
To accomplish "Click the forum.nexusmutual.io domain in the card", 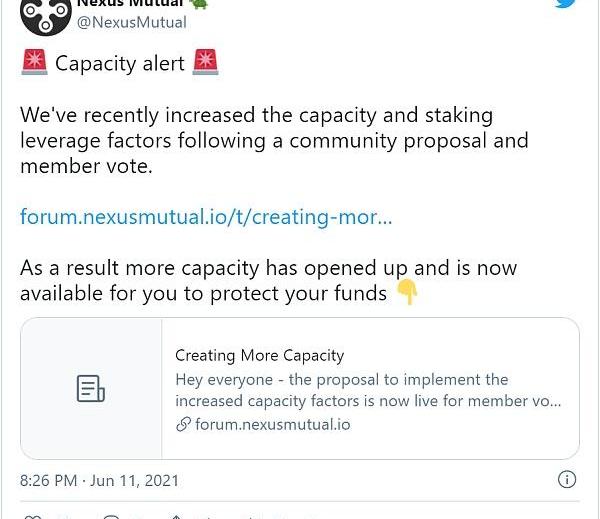I will tap(273, 424).
